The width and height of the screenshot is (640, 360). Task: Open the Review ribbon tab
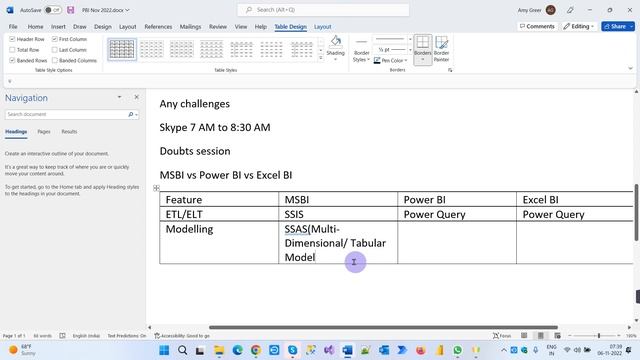[218, 27]
